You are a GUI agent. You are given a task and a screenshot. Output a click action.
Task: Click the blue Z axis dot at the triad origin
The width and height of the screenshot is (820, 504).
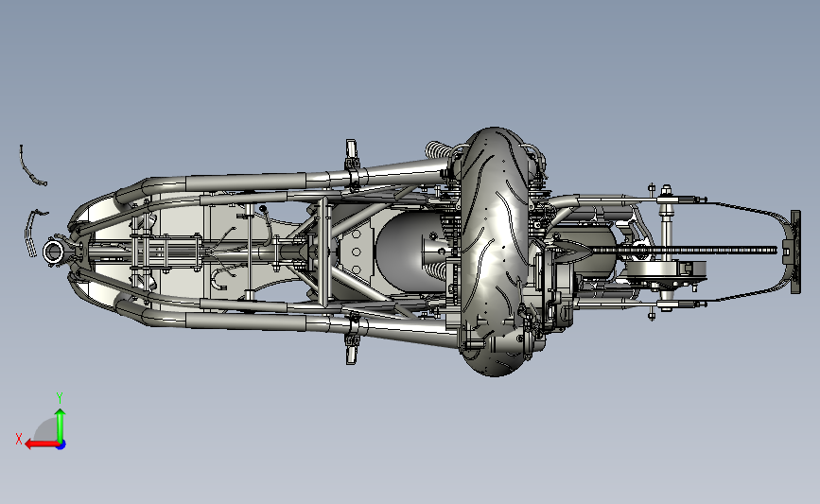coord(61,444)
